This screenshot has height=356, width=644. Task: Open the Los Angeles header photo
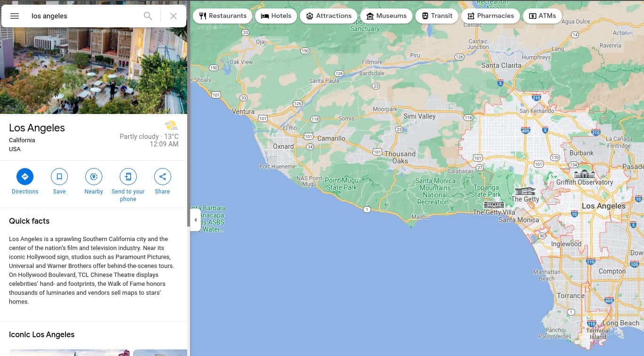tap(93, 71)
